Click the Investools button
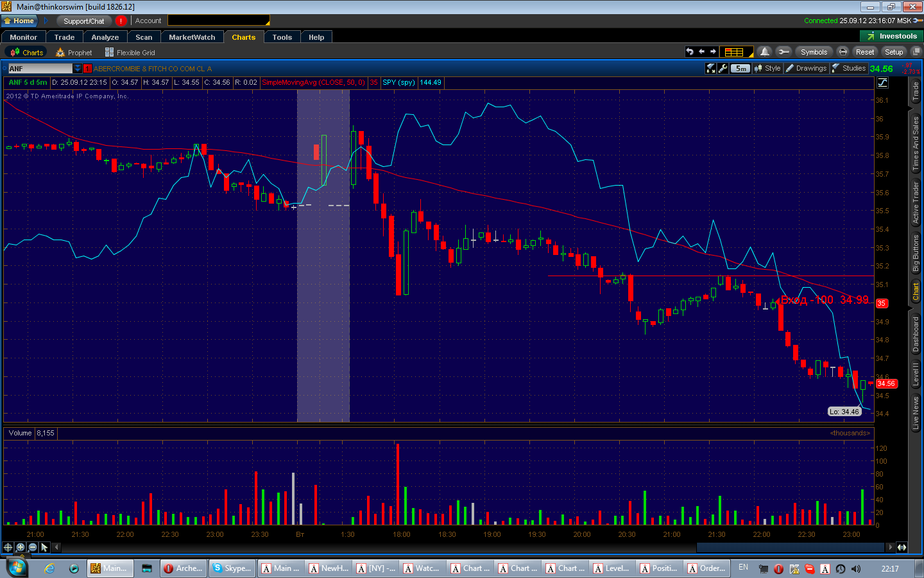 click(x=891, y=36)
